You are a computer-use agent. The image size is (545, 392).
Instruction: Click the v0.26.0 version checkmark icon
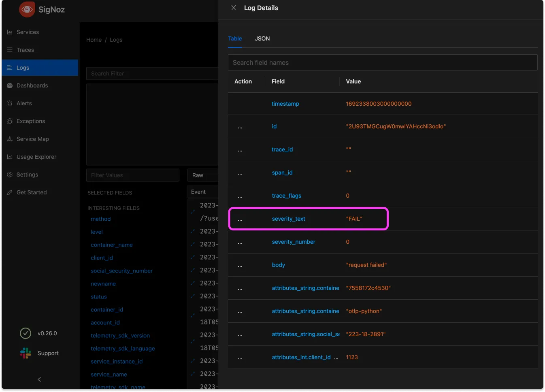(25, 333)
